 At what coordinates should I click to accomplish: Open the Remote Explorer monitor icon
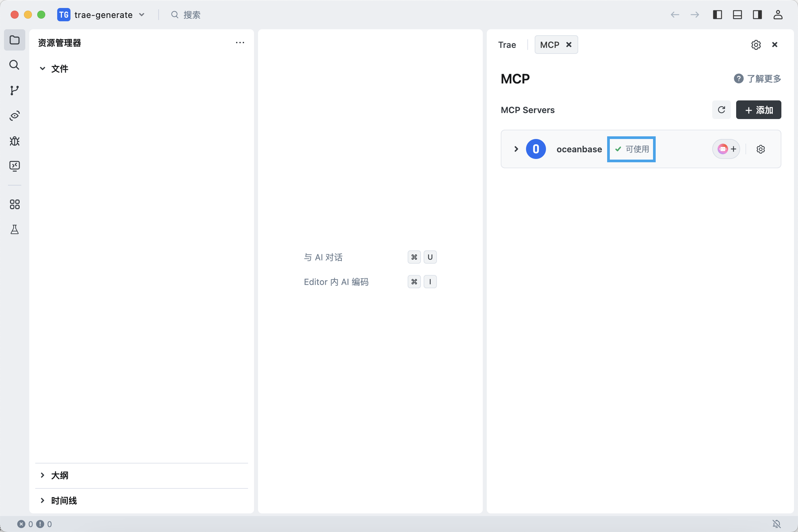click(14, 166)
